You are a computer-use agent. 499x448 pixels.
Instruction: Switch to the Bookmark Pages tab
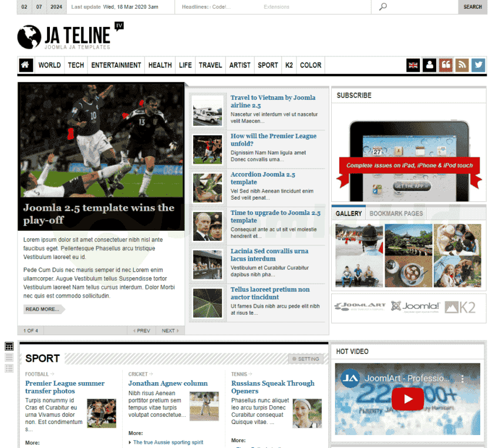pyautogui.click(x=396, y=214)
